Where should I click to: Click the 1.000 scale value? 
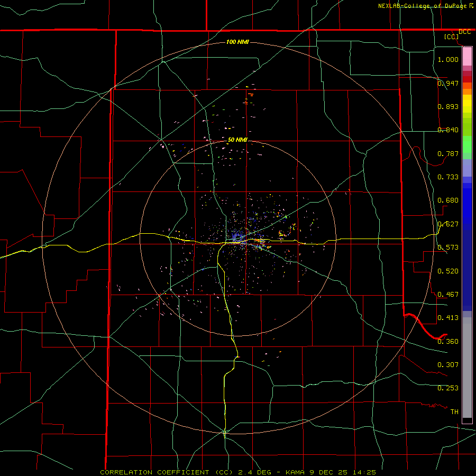[448, 59]
